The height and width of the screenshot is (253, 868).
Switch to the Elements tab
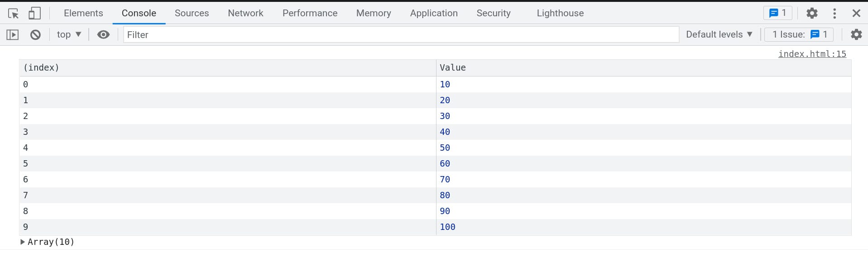(x=83, y=13)
